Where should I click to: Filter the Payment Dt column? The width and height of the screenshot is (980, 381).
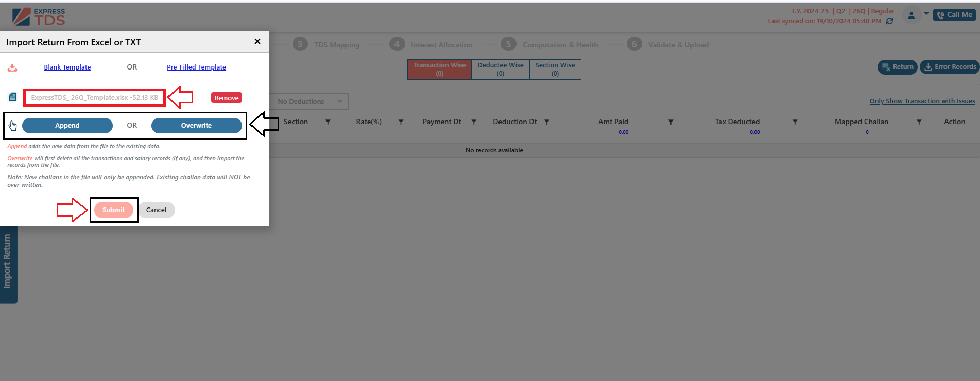click(474, 122)
